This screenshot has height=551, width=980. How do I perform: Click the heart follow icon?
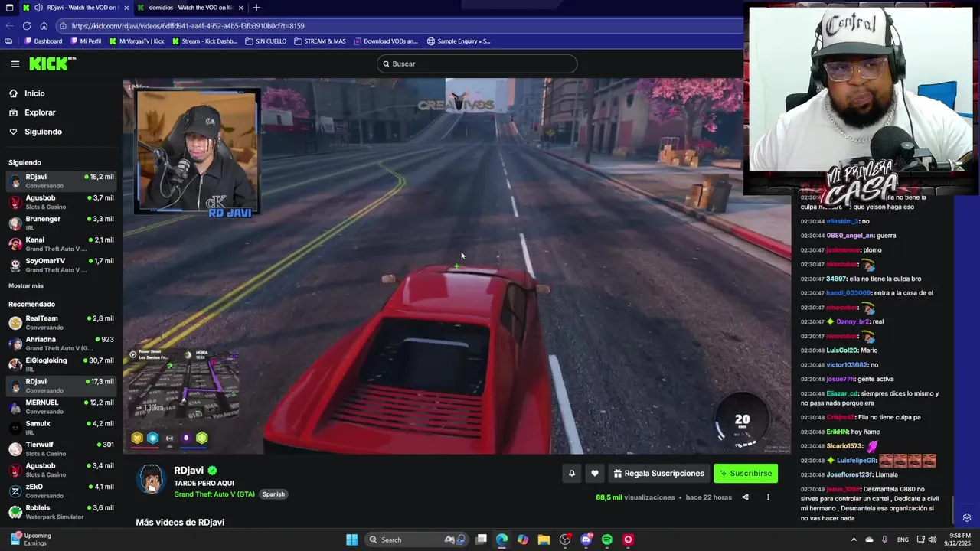pos(595,474)
